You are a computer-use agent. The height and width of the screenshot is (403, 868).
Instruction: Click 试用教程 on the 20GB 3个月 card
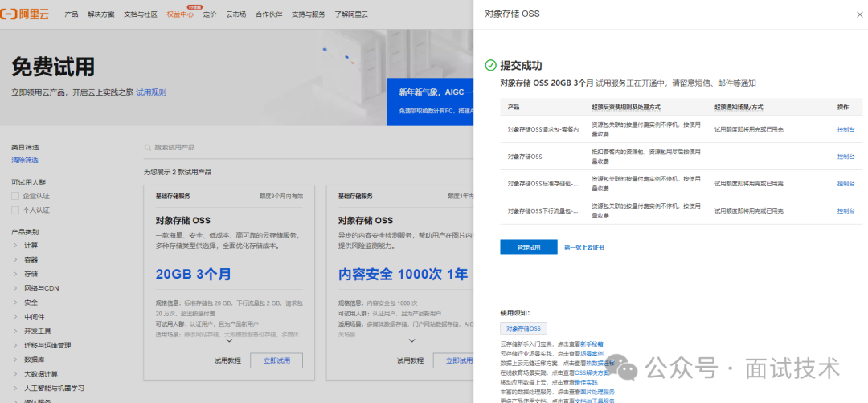(227, 361)
